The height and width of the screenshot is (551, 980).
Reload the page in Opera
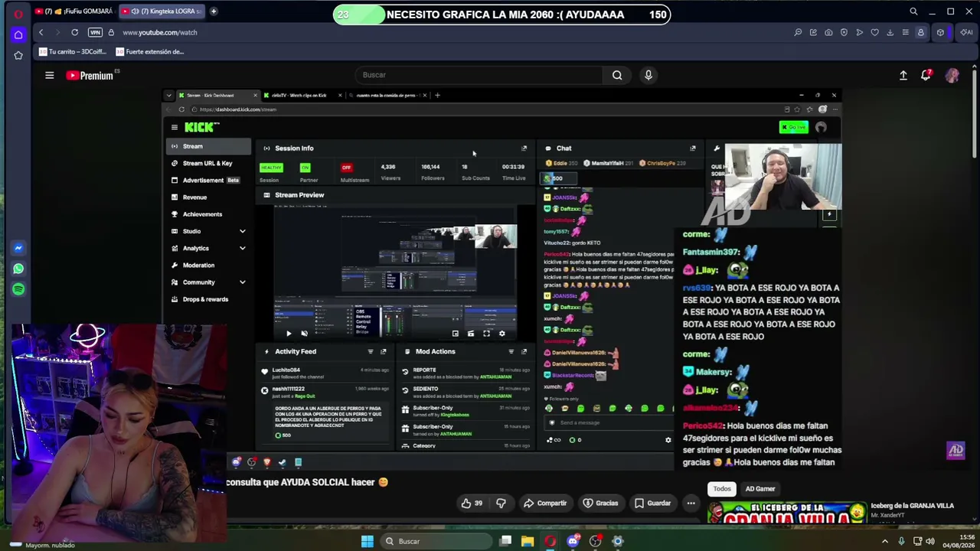[74, 32]
